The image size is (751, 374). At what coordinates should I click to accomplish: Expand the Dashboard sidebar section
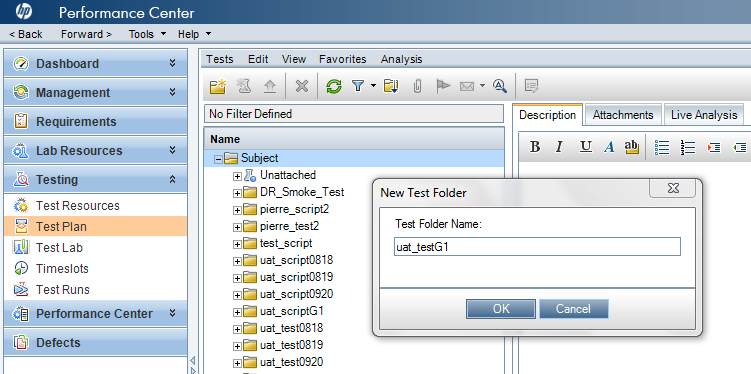tap(172, 64)
